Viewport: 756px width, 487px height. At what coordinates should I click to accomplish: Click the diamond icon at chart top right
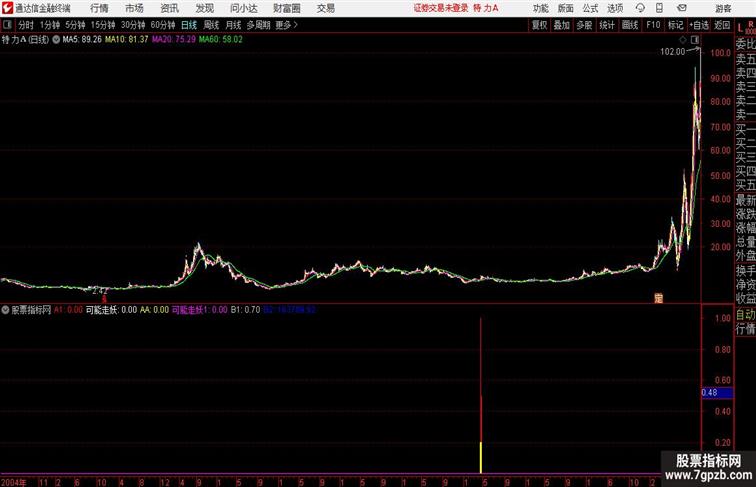(x=683, y=40)
